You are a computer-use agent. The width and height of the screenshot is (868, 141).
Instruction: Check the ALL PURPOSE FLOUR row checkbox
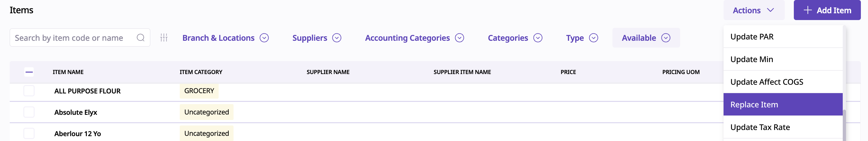pos(29,91)
